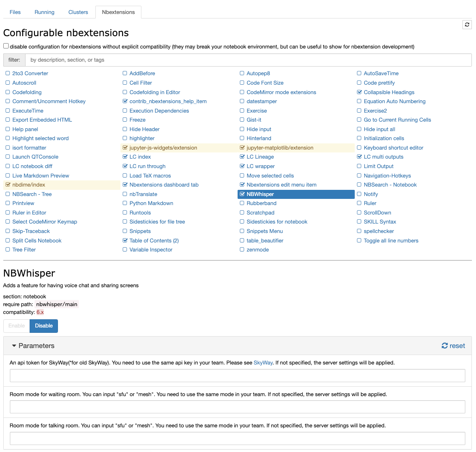Viewport: 476px width, 452px height.
Task: Open the Files tab
Action: tap(15, 12)
